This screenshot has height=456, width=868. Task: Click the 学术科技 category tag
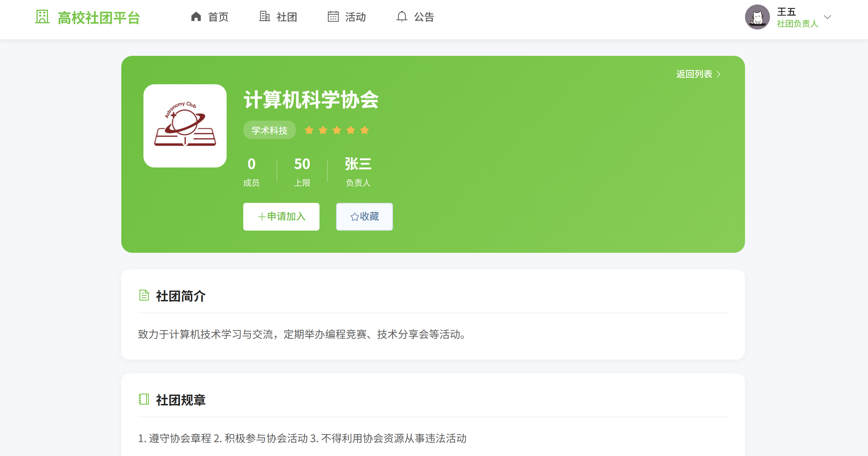[x=270, y=130]
